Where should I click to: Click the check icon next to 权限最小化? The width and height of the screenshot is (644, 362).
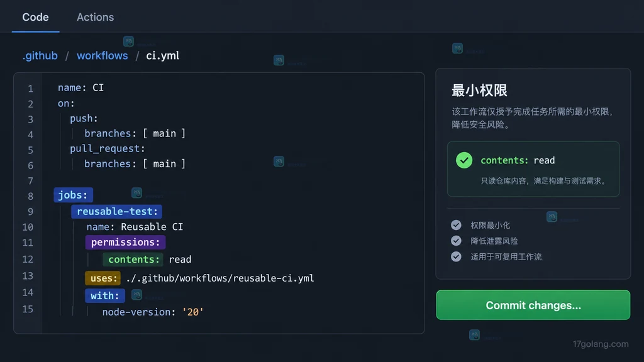tap(456, 225)
